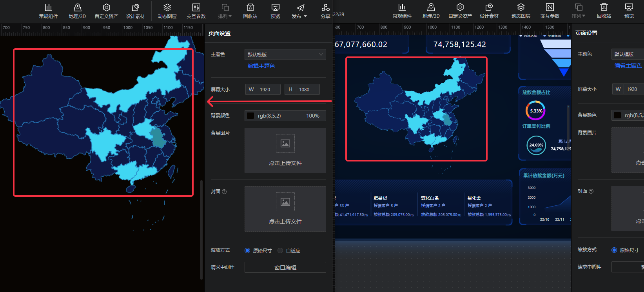The image size is (644, 292).
Task: Select 设计素材 icon in the left toolbar
Action: tap(135, 11)
